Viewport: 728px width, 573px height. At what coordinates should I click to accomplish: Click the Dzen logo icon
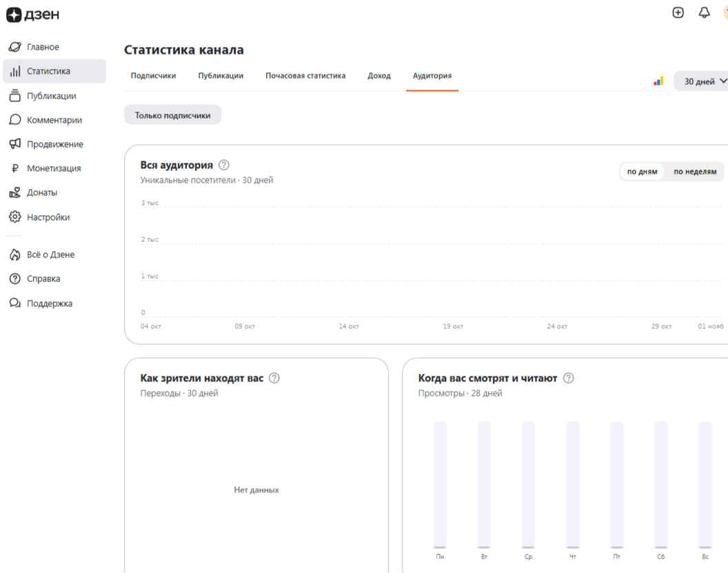pos(14,14)
